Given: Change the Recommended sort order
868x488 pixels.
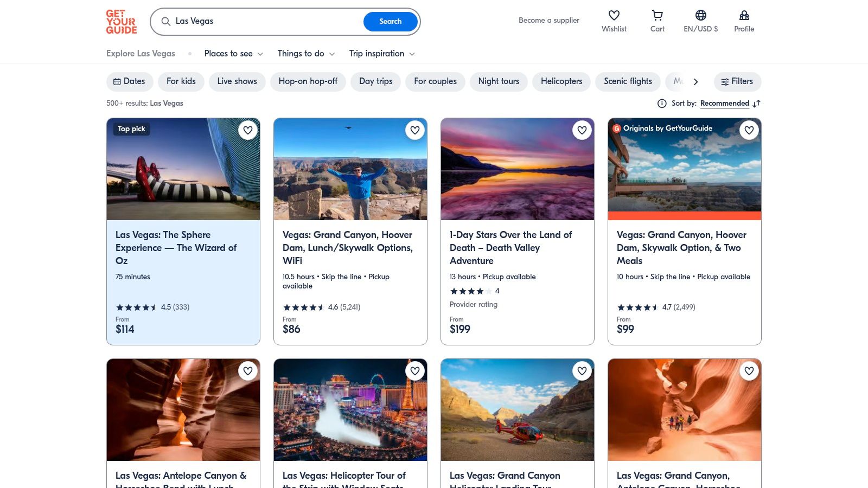Looking at the screenshot, I should 725,103.
